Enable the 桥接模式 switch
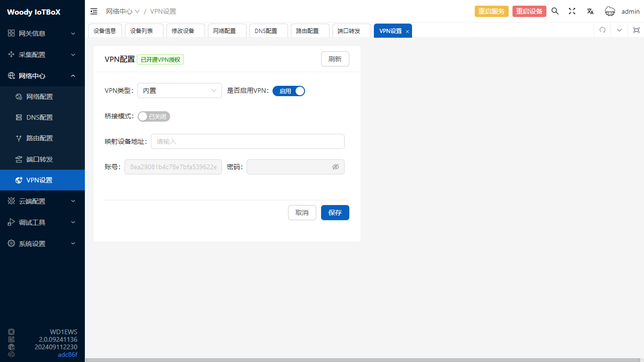 (154, 116)
